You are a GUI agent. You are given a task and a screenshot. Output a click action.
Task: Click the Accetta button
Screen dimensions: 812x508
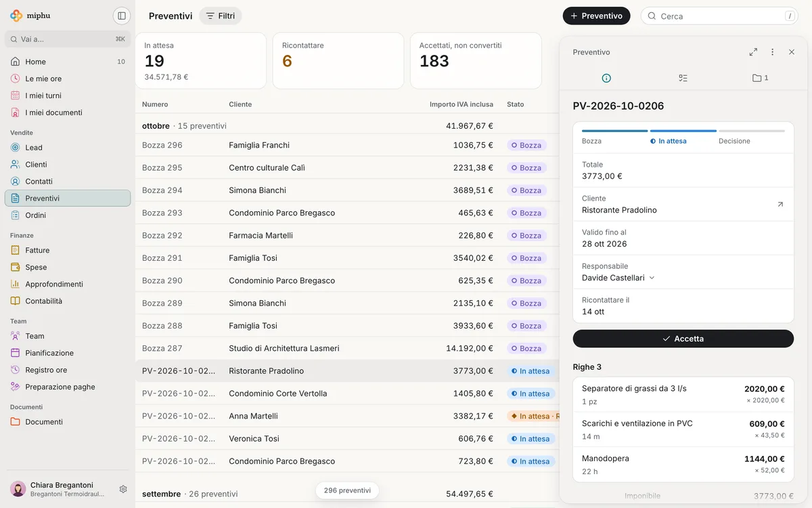click(683, 339)
